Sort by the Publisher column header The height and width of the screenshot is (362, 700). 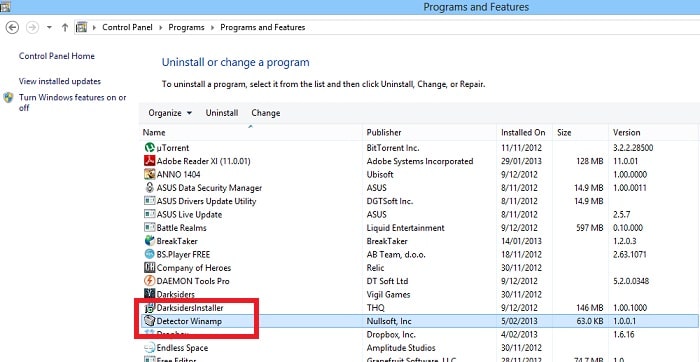(x=429, y=133)
